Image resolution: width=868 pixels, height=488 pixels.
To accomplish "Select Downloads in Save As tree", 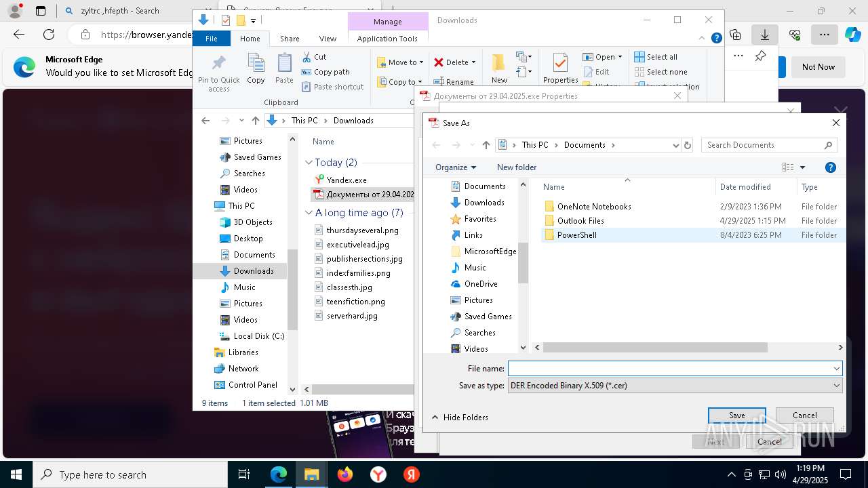I will pyautogui.click(x=484, y=202).
